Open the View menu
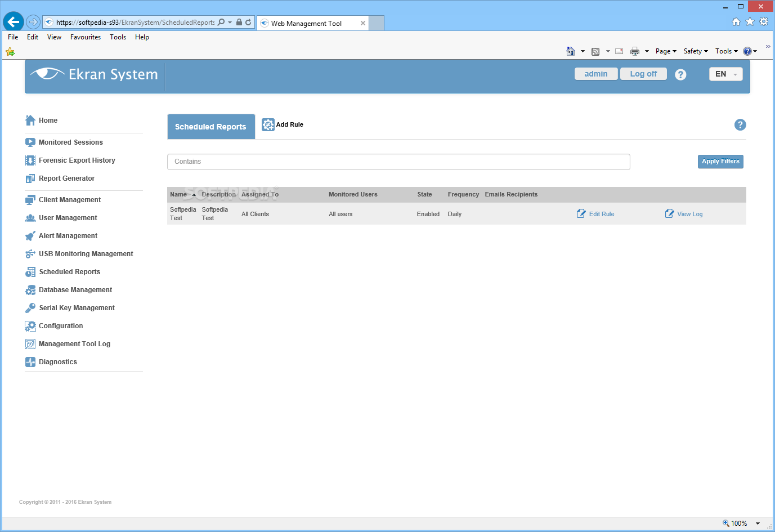The width and height of the screenshot is (775, 532). tap(54, 37)
